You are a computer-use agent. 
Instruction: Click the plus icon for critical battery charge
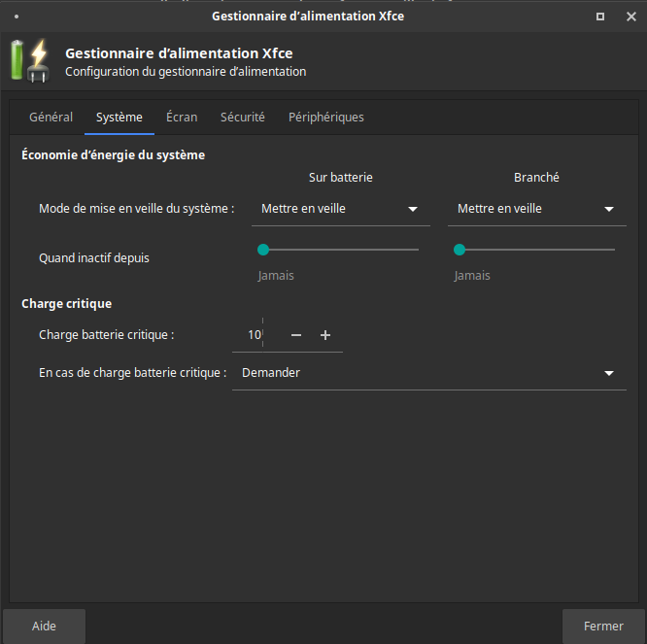[x=325, y=335]
